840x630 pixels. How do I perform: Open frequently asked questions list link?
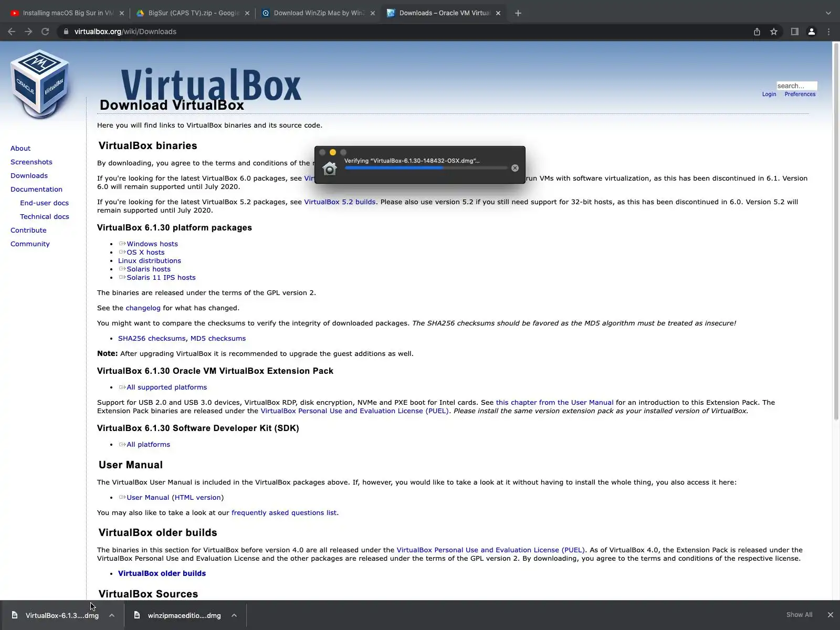coord(284,513)
